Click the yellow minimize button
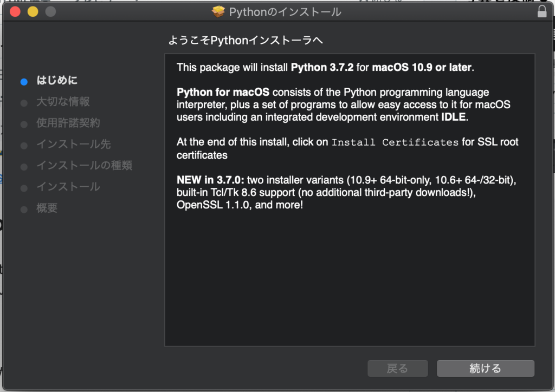This screenshot has width=555, height=392. coord(31,11)
